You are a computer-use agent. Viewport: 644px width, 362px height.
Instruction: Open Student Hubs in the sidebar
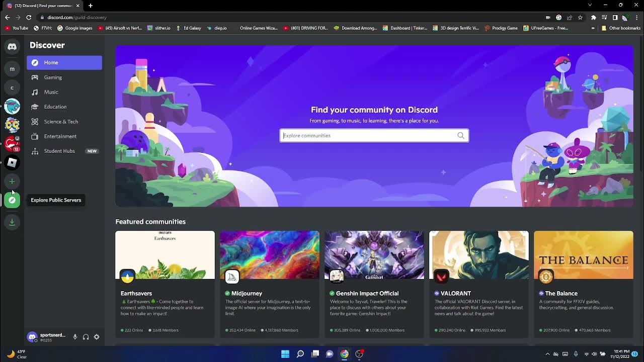tap(64, 151)
